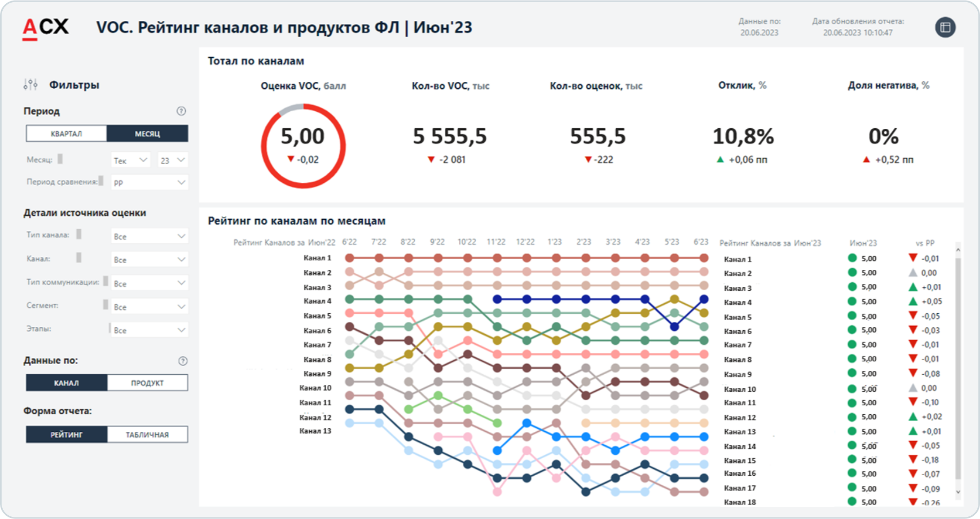The height and width of the screenshot is (519, 980).
Task: Click the Filters sliders icon
Action: point(30,84)
